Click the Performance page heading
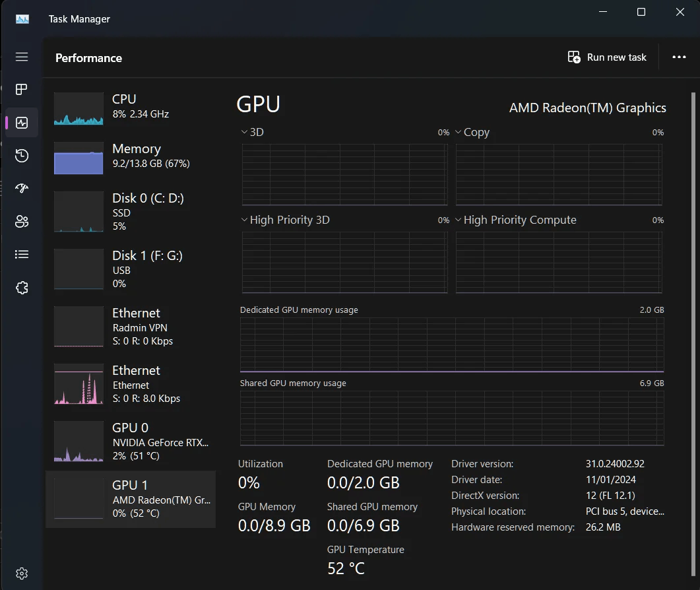Viewport: 700px width, 590px height. [x=88, y=58]
